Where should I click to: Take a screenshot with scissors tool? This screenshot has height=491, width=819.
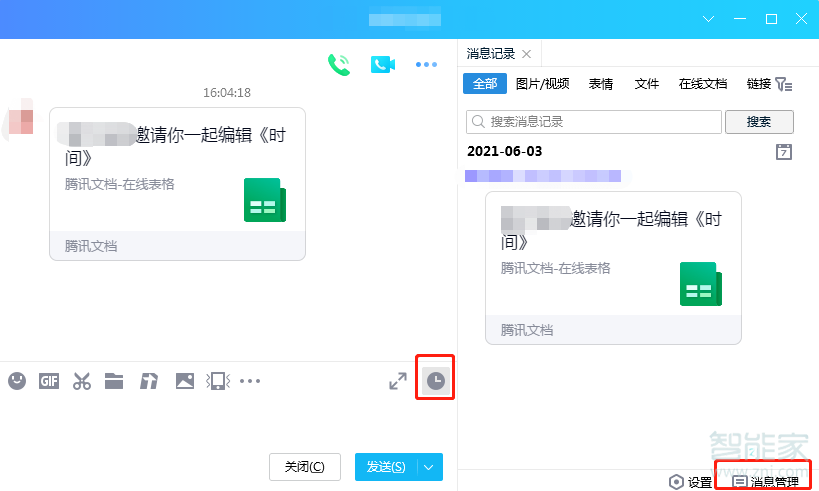[x=81, y=381]
